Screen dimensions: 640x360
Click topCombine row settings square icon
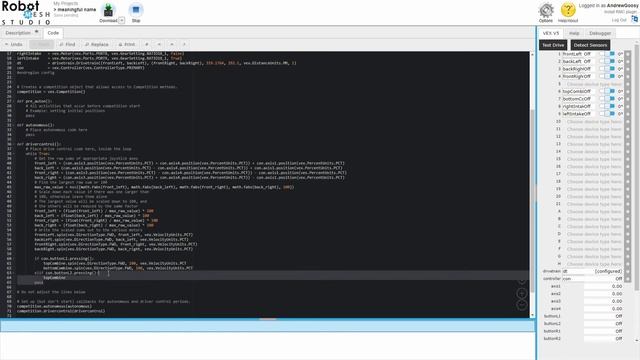tap(628, 91)
